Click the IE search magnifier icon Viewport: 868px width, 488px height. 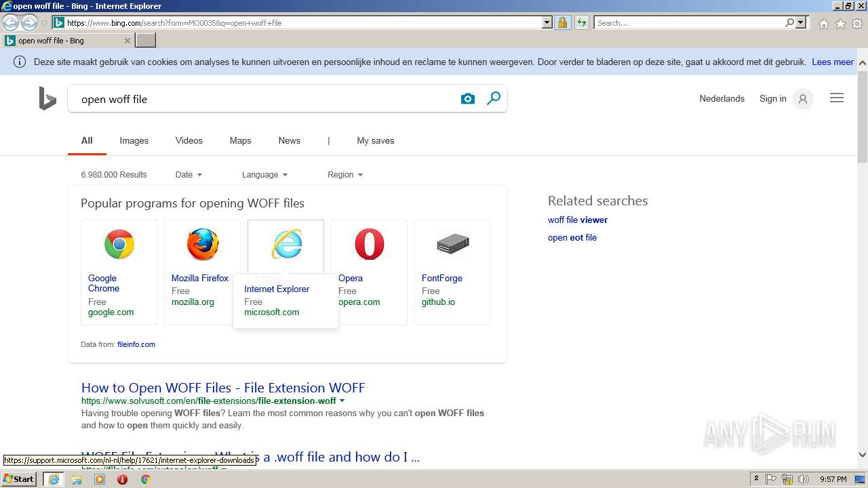pos(789,22)
